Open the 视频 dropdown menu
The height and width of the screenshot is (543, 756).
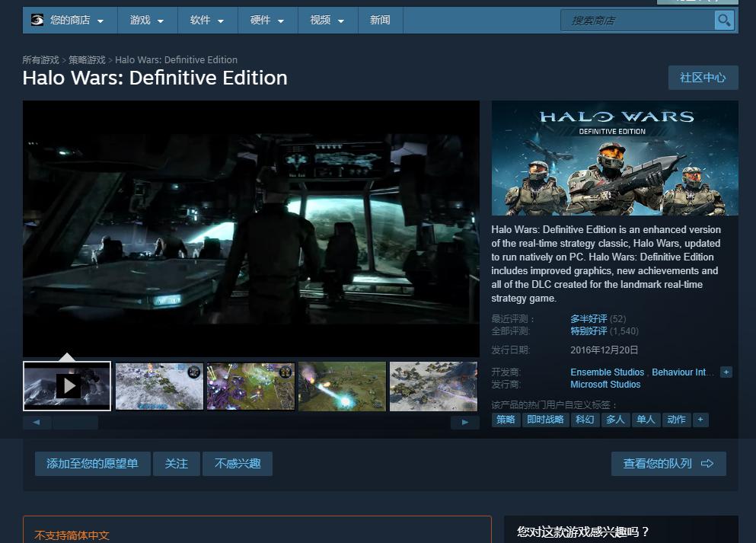click(x=327, y=21)
